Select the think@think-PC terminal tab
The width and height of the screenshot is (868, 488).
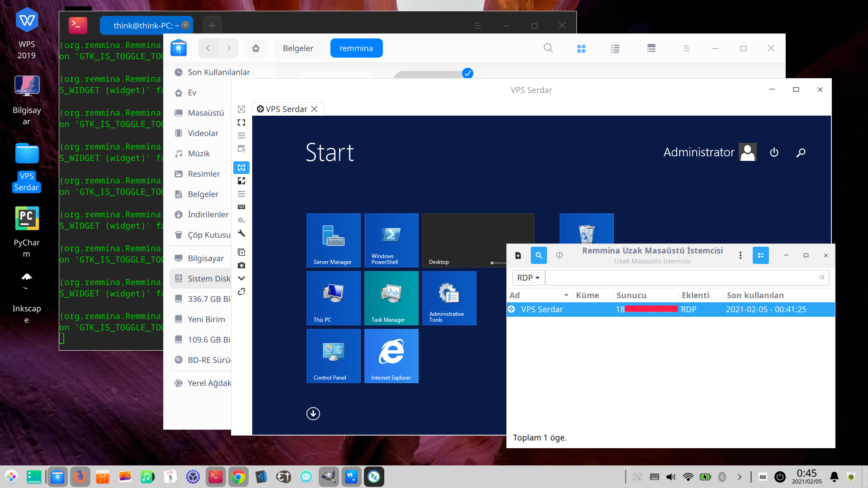coord(146,25)
